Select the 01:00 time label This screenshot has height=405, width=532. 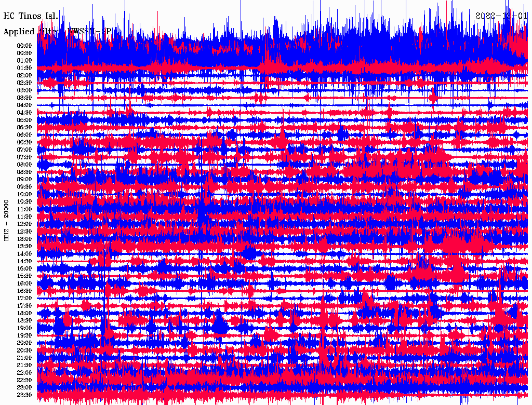(x=24, y=60)
